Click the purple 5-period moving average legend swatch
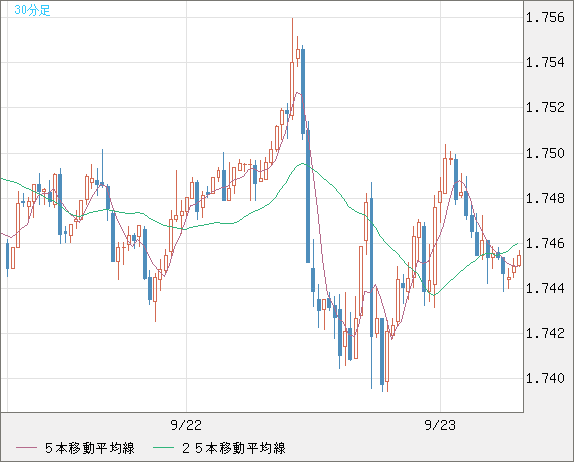574x462 pixels. coord(26,448)
